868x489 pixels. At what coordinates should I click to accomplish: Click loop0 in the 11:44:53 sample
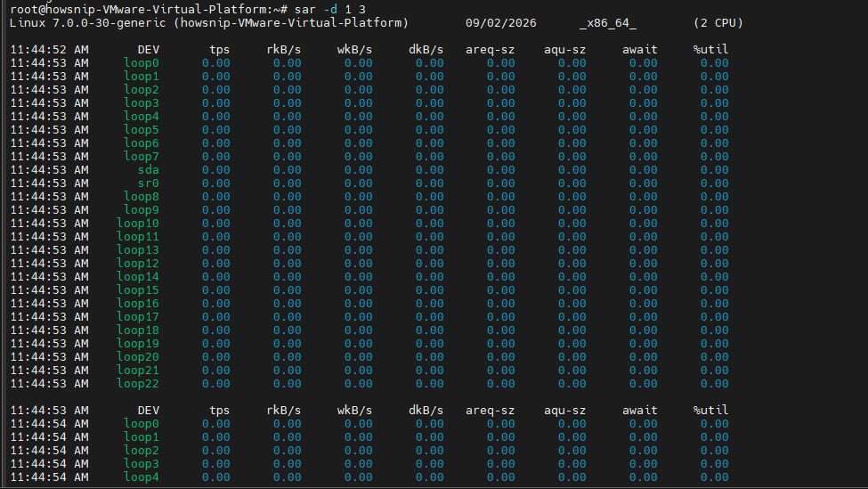pyautogui.click(x=142, y=62)
